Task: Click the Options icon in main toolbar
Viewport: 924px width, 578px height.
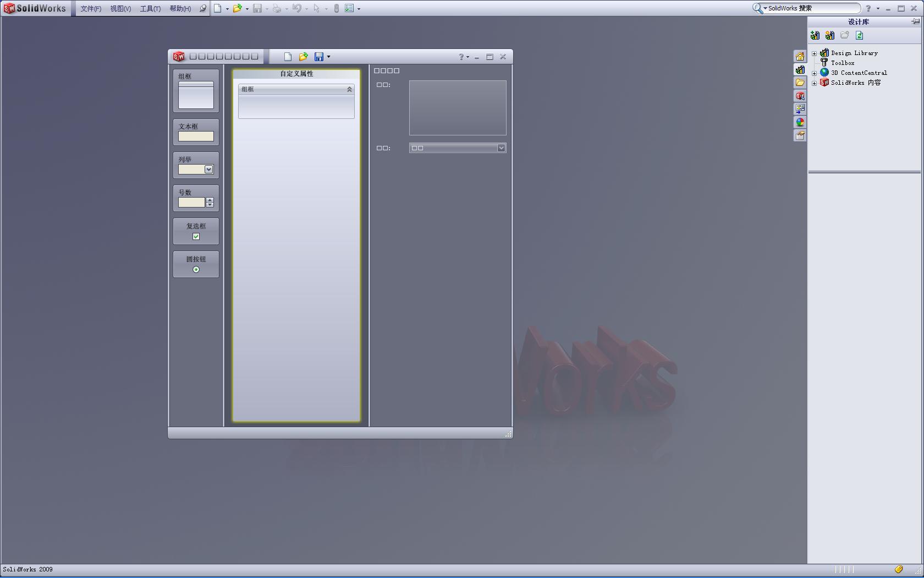Action: click(349, 8)
